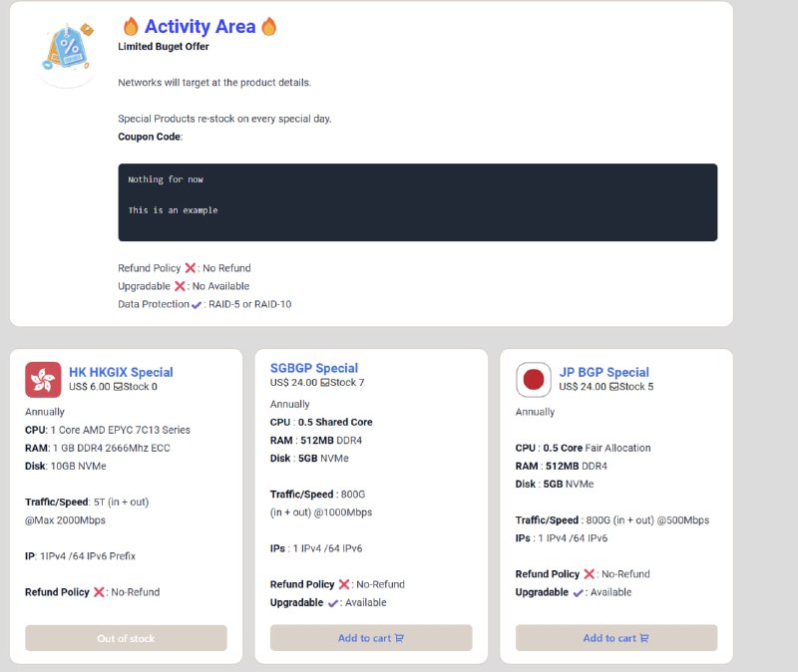Add JP BGP Special to cart
798x672 pixels.
click(616, 638)
